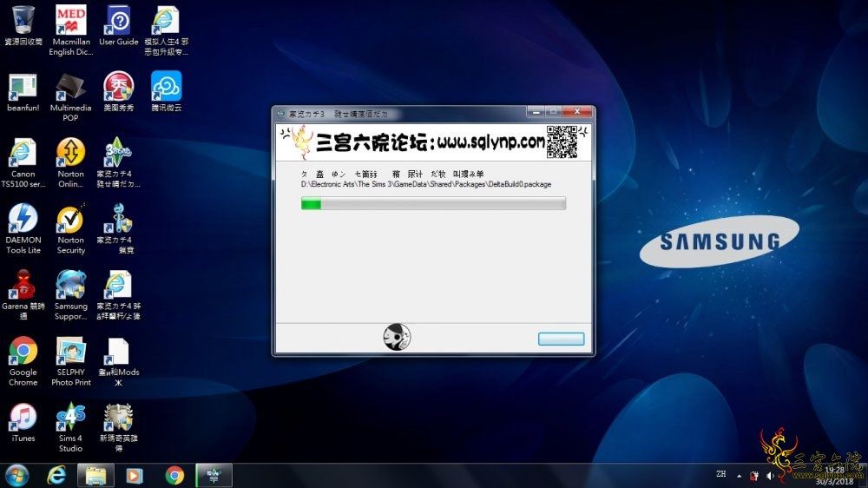Open Norton Online shortcut

coord(71,163)
